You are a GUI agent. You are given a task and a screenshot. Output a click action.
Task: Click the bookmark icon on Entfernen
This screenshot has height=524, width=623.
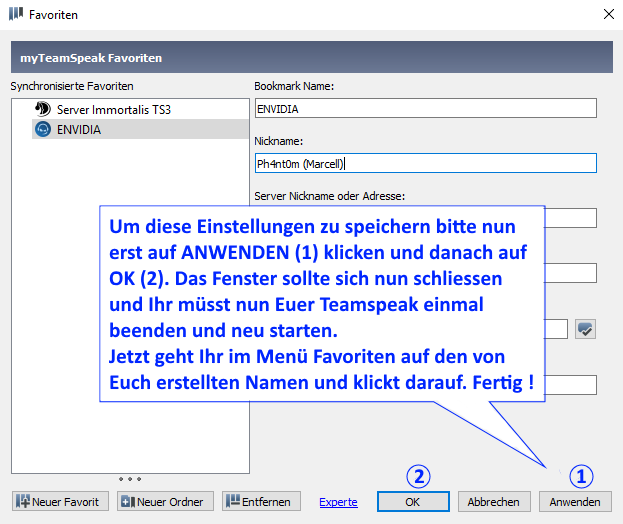(x=232, y=501)
